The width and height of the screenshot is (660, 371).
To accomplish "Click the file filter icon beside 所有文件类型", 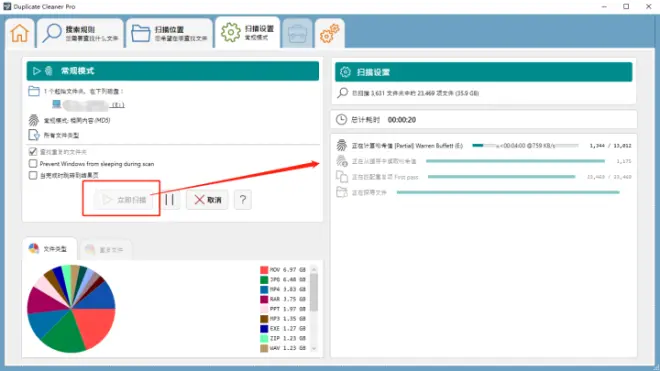I will 34,135.
